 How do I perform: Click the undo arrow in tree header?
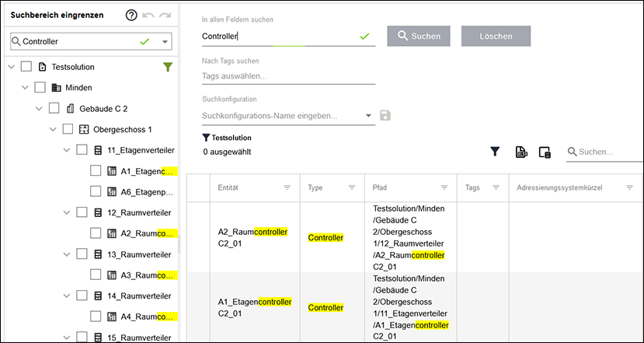[x=148, y=16]
